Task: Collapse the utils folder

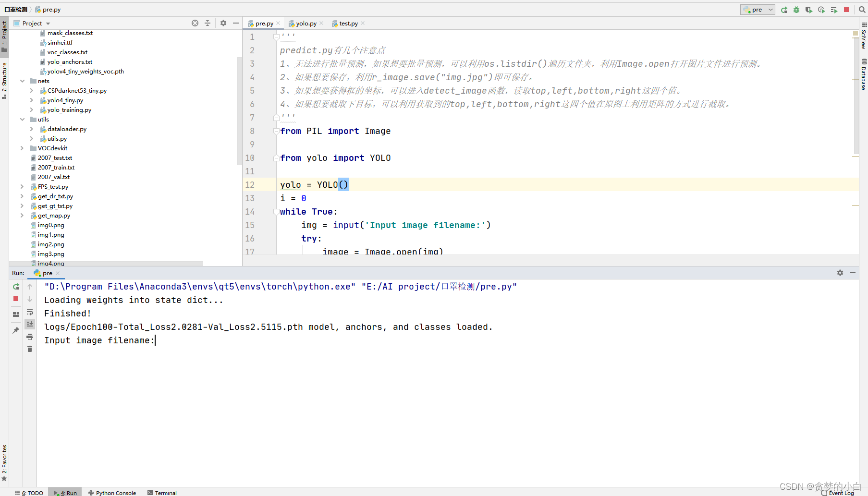Action: (22, 120)
